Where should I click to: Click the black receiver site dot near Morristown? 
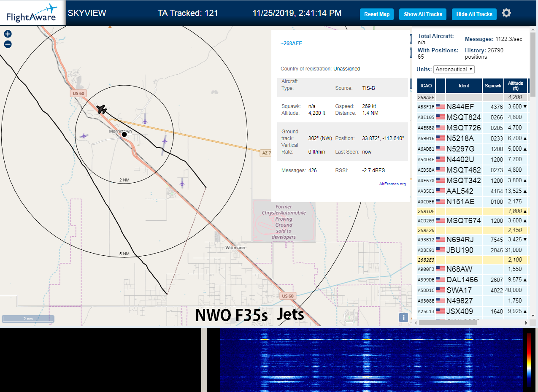click(x=124, y=134)
